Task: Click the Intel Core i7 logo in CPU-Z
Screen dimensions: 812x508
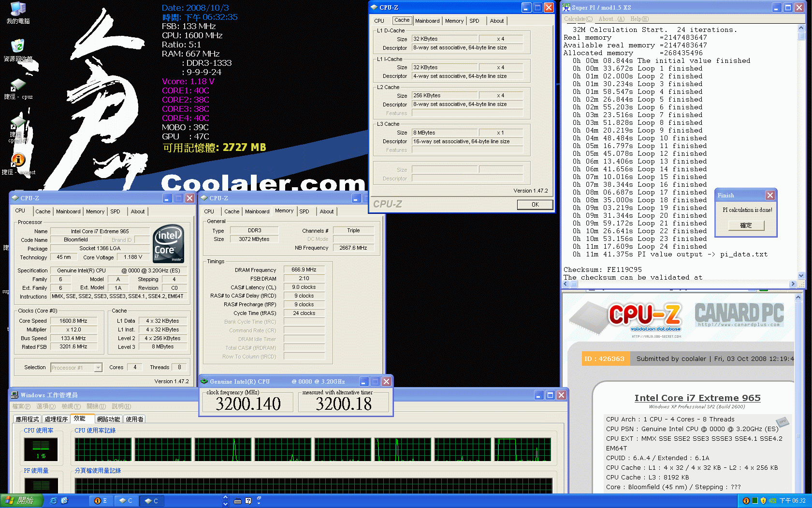Action: click(x=168, y=244)
